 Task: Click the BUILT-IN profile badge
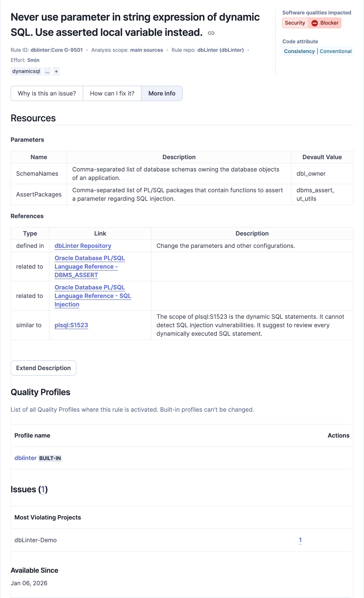coord(50,458)
